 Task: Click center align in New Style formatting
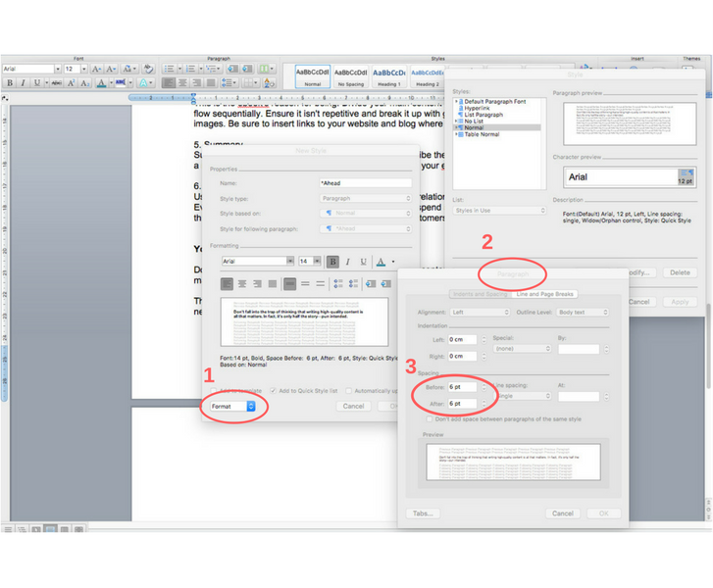(242, 284)
